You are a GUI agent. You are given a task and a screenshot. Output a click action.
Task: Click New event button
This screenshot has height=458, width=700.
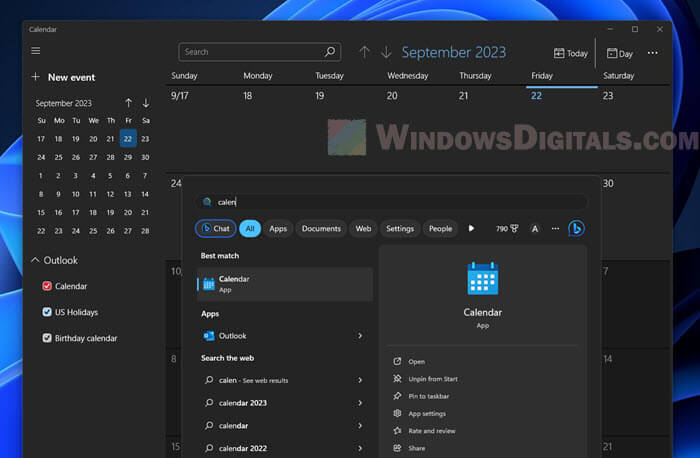coord(63,77)
